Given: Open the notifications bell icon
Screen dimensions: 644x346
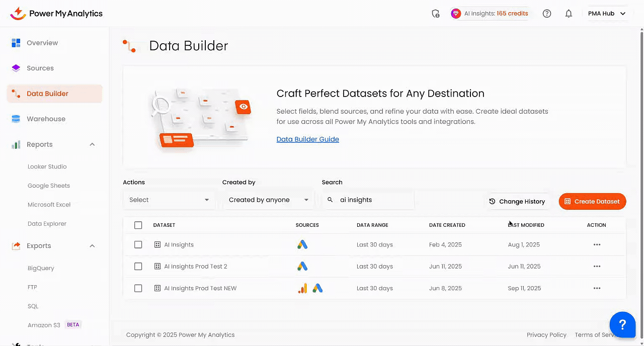Looking at the screenshot, I should point(569,14).
